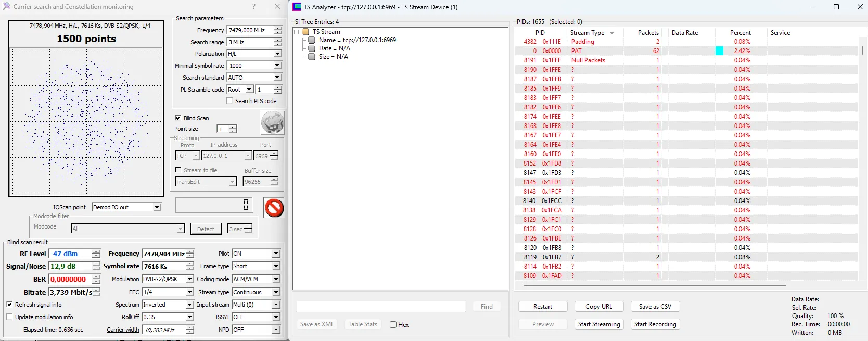Viewport: 868px width, 341px height.
Task: Collapse the TS Stream tree node
Action: [x=297, y=32]
